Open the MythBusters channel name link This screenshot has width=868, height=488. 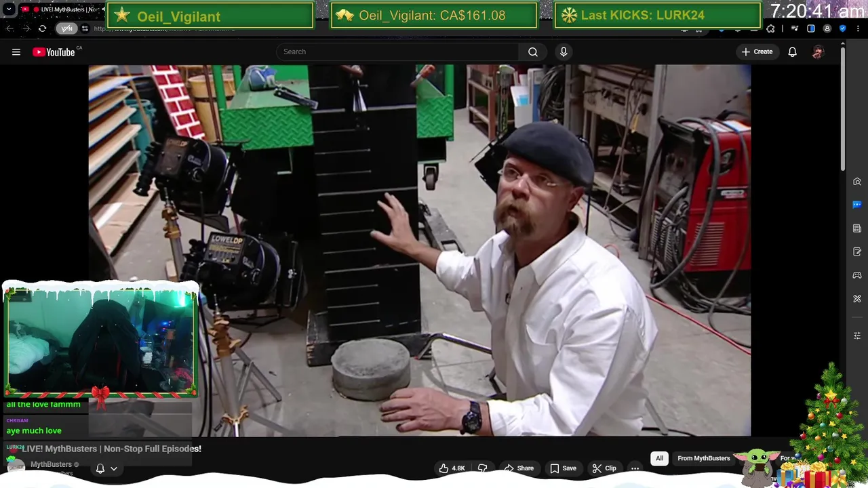pyautogui.click(x=51, y=464)
